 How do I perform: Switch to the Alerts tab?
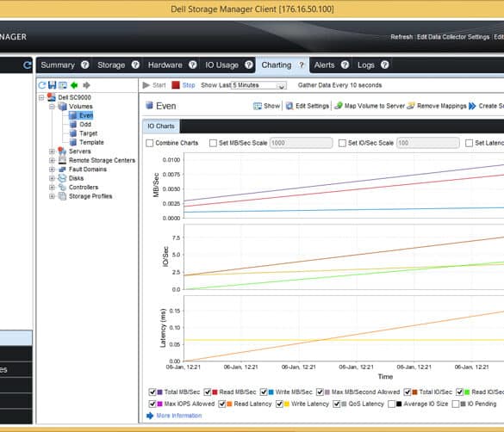tap(324, 65)
